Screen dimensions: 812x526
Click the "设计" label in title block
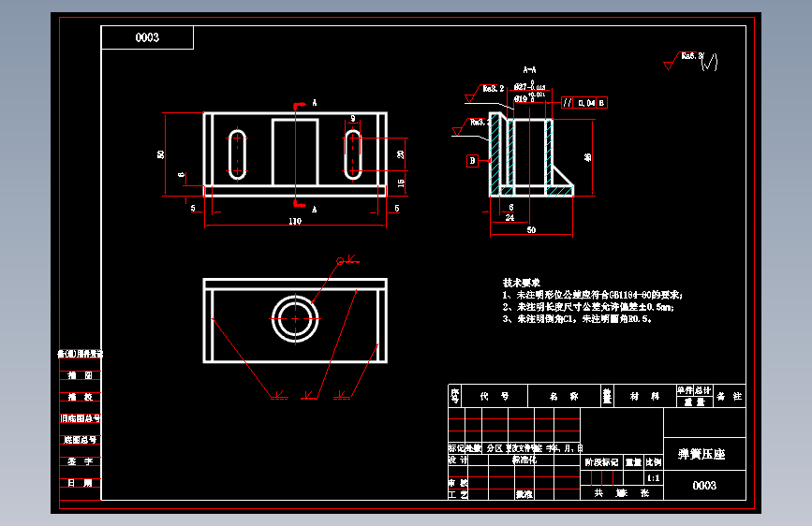tap(458, 460)
